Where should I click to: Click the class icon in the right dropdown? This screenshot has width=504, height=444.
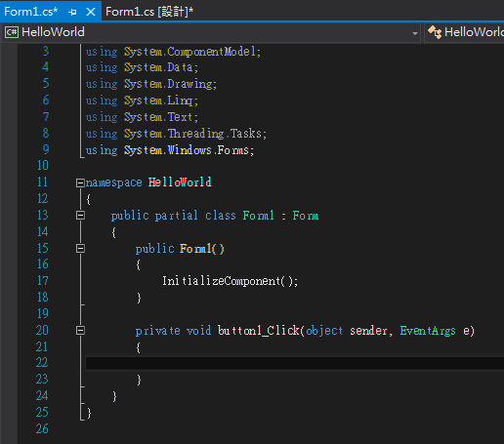tap(435, 32)
